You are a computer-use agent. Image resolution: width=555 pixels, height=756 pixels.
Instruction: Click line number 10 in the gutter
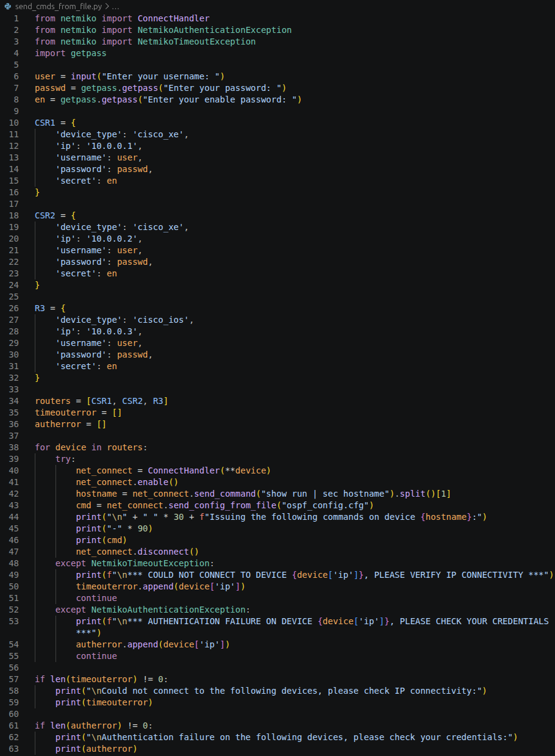(x=13, y=123)
